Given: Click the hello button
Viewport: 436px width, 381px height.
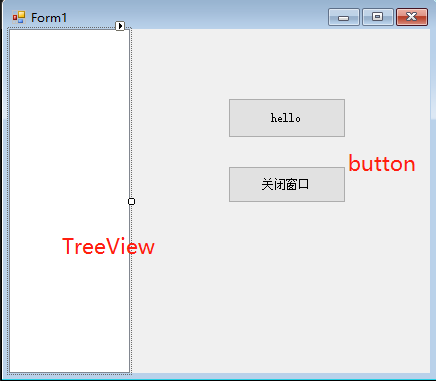Looking at the screenshot, I should tap(287, 118).
